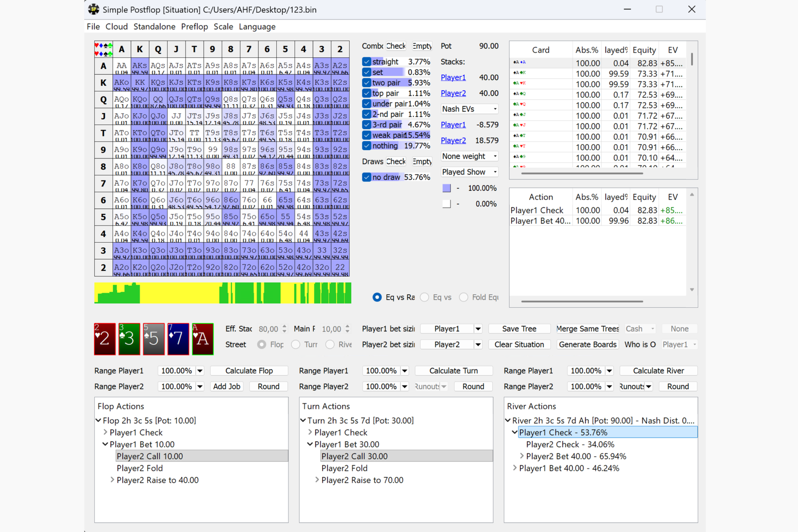This screenshot has width=798, height=532.
Task: Collapse the Player1 Bet 30.00 turn node
Action: coord(310,444)
